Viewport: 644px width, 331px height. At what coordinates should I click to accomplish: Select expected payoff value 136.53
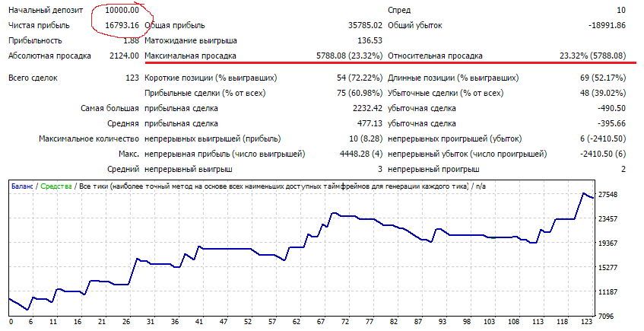[x=370, y=40]
